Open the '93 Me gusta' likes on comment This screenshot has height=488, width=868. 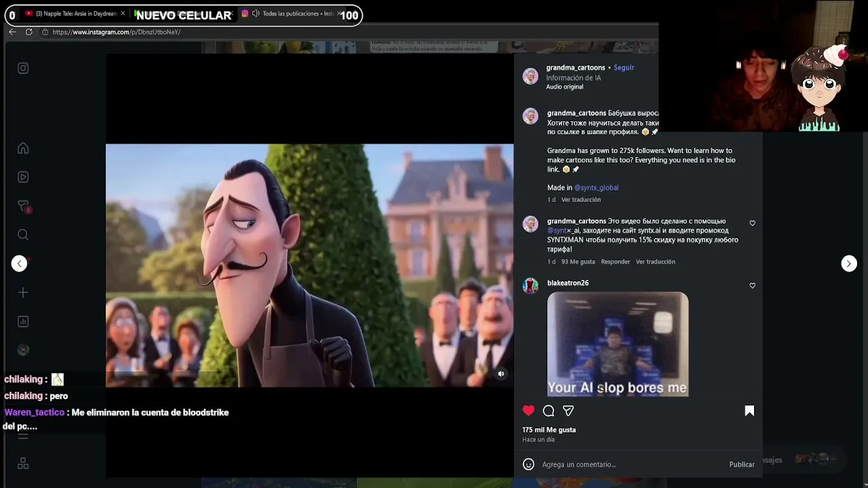click(x=578, y=262)
